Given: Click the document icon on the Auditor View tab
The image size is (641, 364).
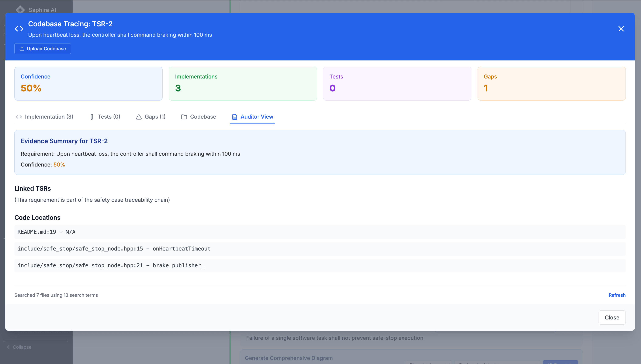Looking at the screenshot, I should (234, 117).
